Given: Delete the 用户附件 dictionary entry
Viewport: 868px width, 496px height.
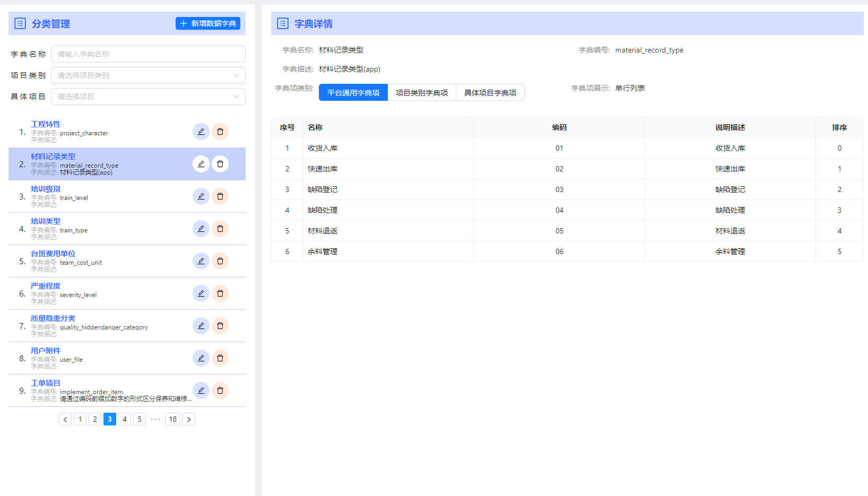Looking at the screenshot, I should (x=220, y=358).
